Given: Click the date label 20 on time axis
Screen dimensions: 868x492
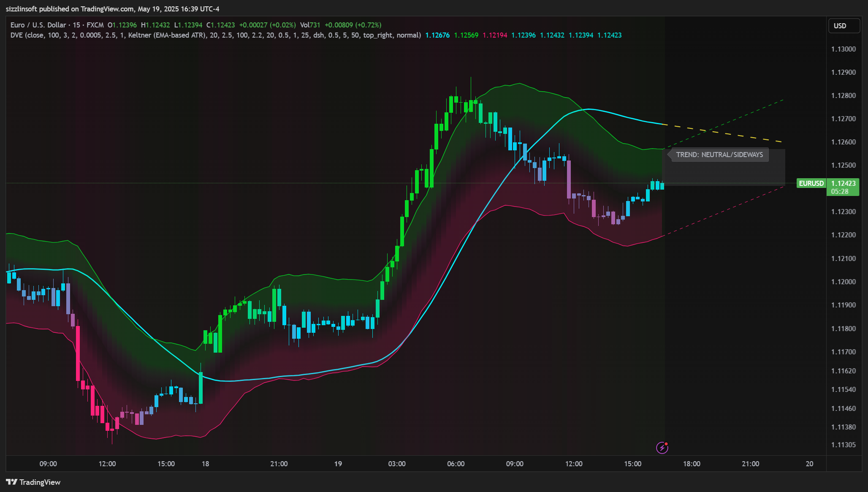Looking at the screenshot, I should [x=809, y=464].
